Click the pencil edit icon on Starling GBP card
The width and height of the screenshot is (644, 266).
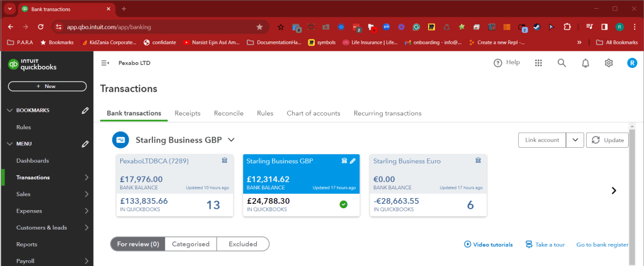click(353, 161)
